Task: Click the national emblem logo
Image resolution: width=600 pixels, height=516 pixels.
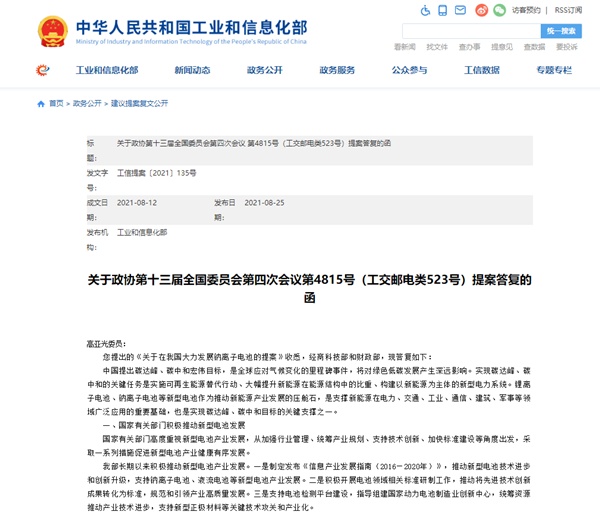Action: click(45, 29)
